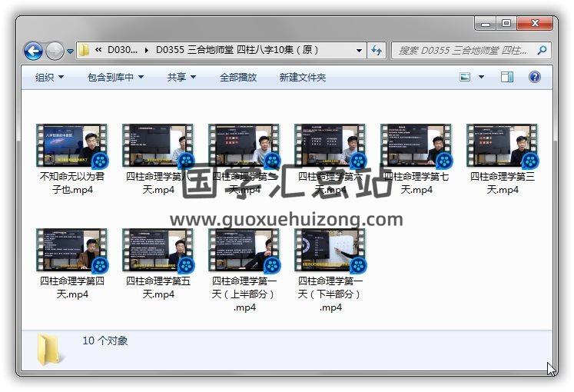Focus the 搜索 D0355 search box
Viewport: 574px width, 392px height.
[463, 51]
